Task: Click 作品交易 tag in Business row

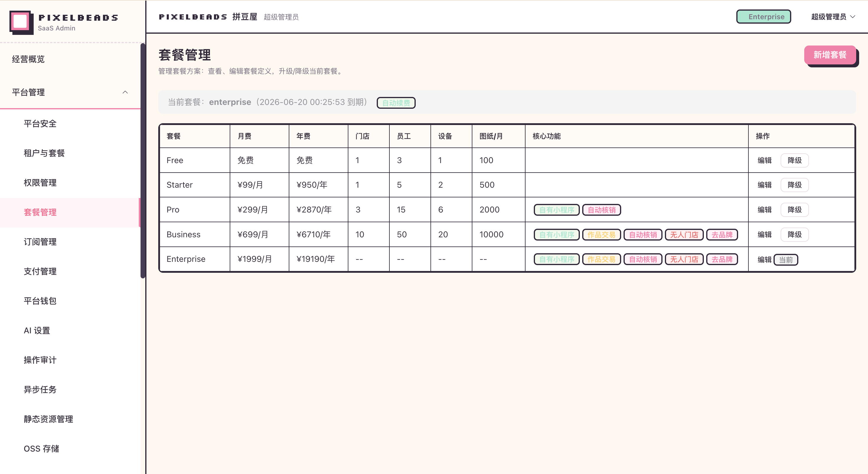Action: click(601, 234)
